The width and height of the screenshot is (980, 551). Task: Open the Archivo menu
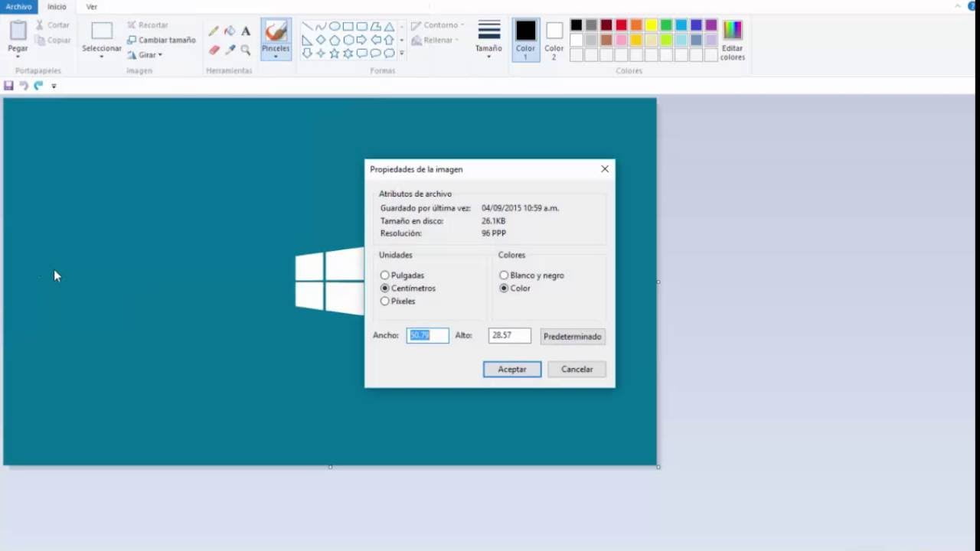coord(18,6)
